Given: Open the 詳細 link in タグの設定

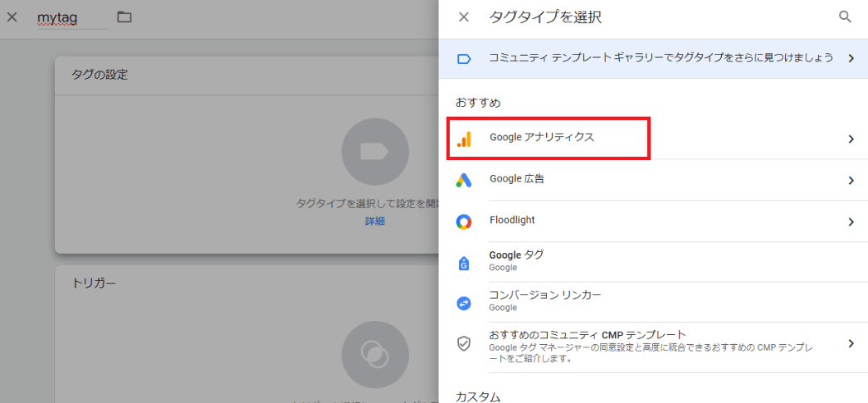Looking at the screenshot, I should pyautogui.click(x=375, y=221).
